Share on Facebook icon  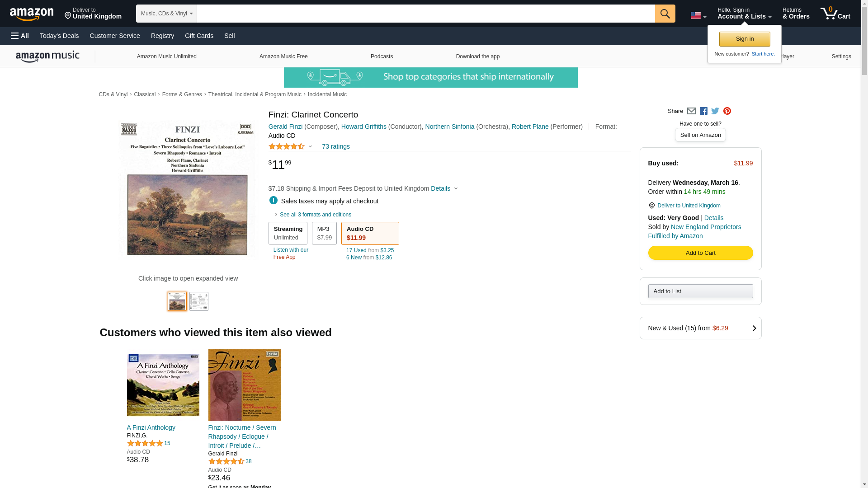pos(703,111)
